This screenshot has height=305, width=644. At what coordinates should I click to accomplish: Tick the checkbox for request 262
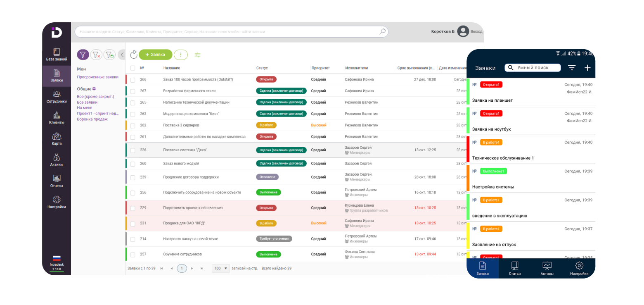133,126
